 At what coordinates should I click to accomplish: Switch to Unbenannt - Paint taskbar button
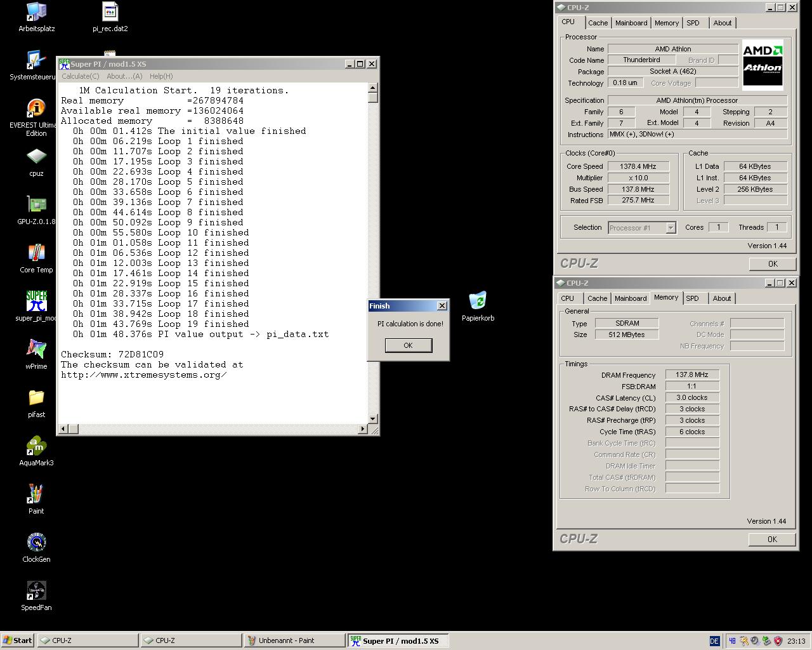point(294,640)
